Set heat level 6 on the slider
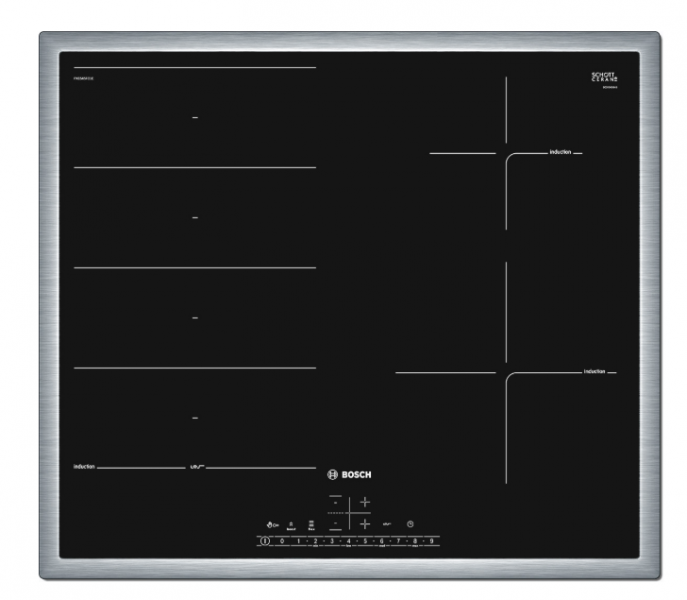Viewport: 687px width, 600px height. [382, 541]
